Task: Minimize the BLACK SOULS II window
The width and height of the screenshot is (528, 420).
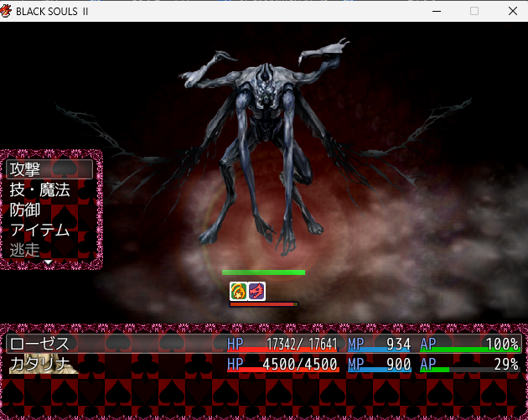Action: point(437,11)
